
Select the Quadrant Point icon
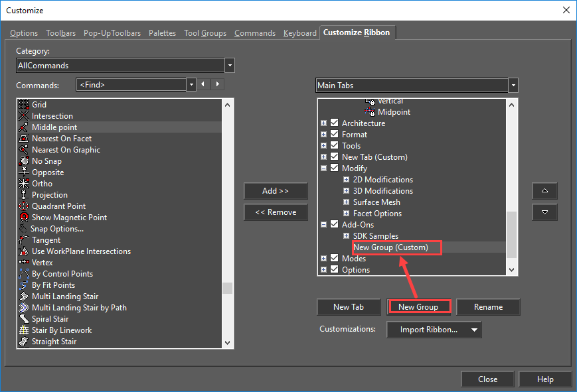tap(24, 206)
